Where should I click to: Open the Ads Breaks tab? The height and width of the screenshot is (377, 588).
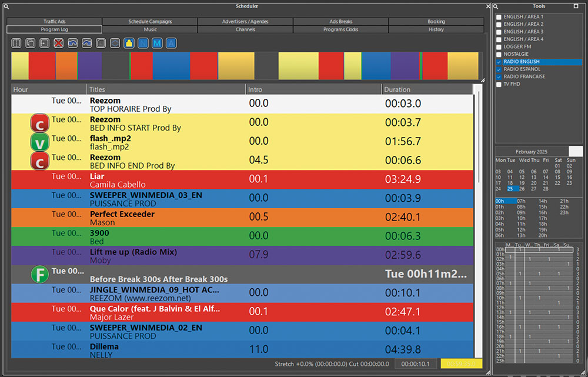click(x=340, y=22)
